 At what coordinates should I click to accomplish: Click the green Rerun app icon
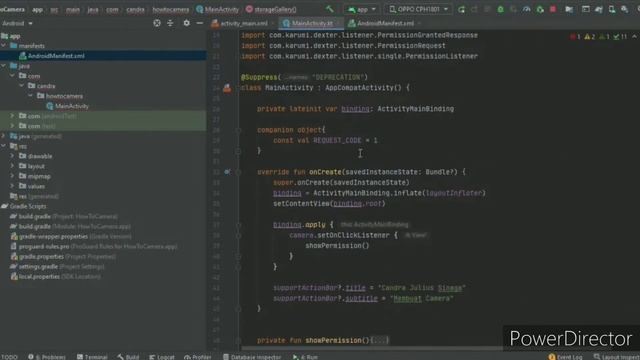click(461, 9)
